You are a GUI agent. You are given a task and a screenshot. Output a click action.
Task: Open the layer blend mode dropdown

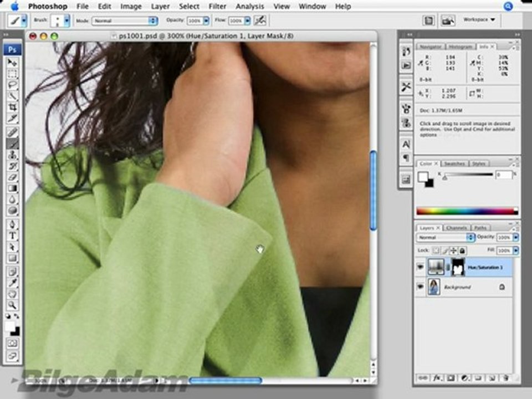pyautogui.click(x=446, y=237)
